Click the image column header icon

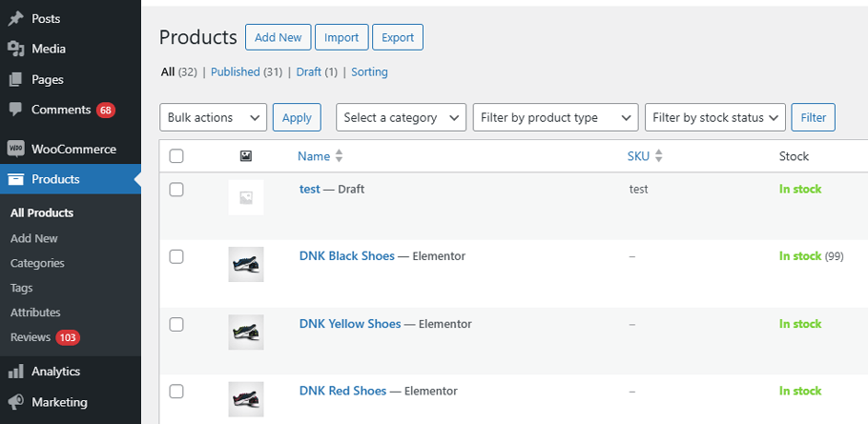click(246, 156)
